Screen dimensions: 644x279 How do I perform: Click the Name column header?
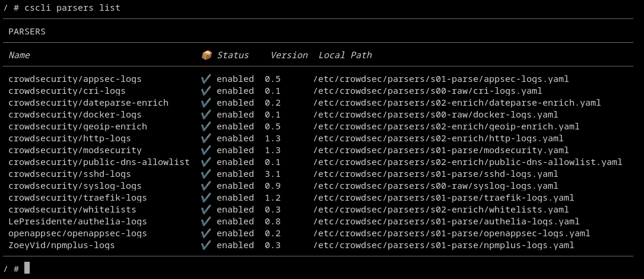(19, 55)
